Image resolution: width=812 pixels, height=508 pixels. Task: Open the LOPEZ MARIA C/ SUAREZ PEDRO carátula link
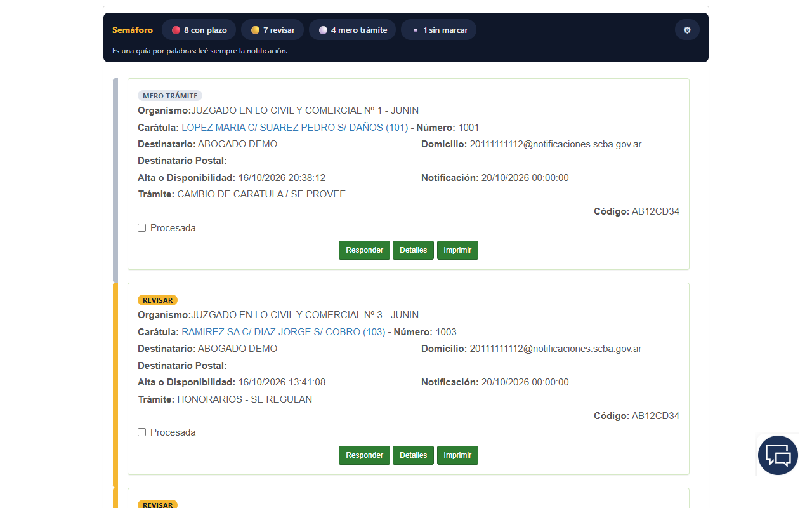(295, 128)
